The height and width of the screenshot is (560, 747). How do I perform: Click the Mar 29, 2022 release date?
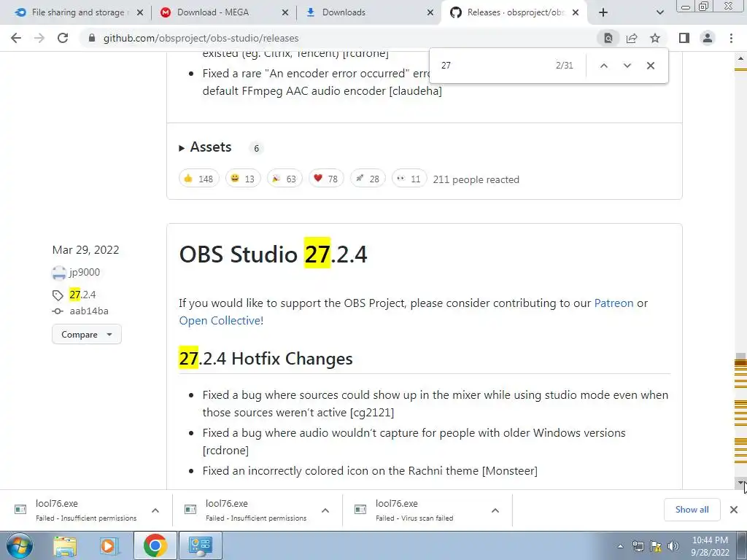coord(86,250)
